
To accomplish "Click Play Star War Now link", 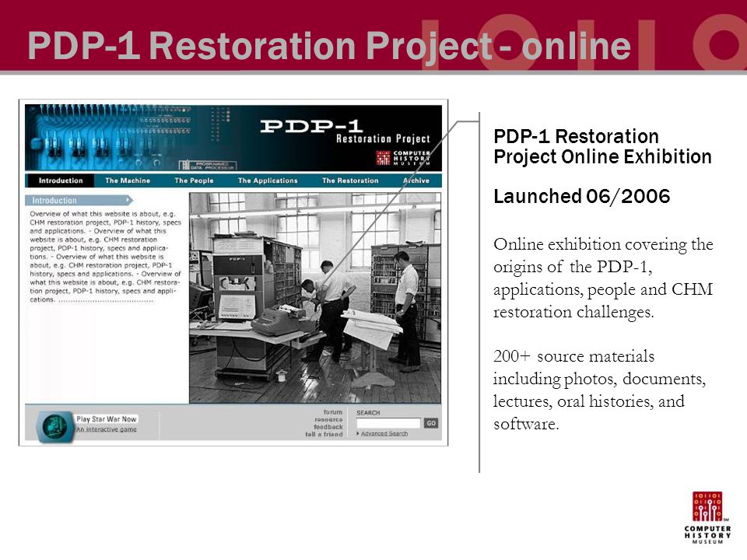I will [107, 419].
